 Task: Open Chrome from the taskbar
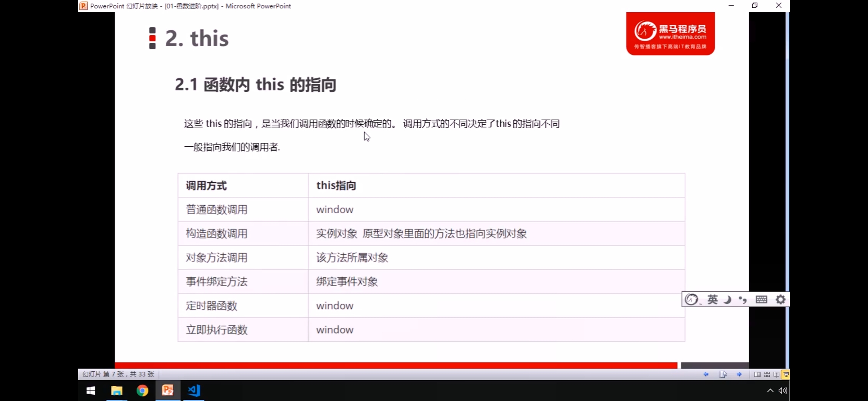pos(142,390)
